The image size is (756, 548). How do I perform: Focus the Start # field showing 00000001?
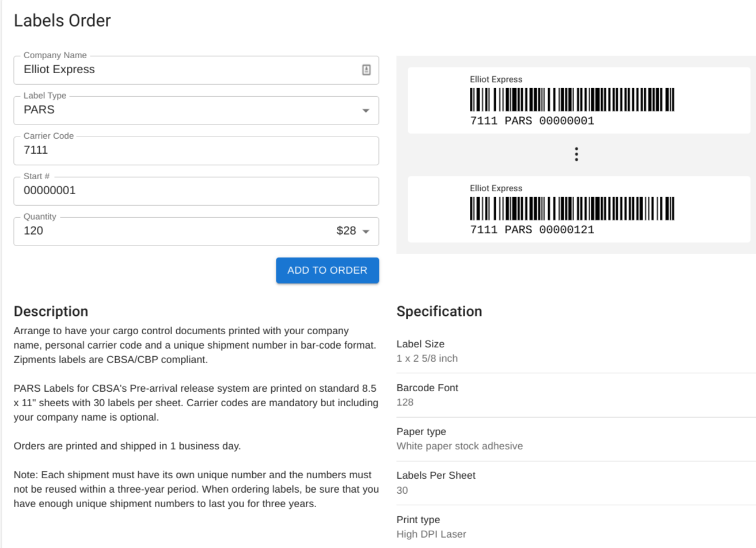(196, 191)
